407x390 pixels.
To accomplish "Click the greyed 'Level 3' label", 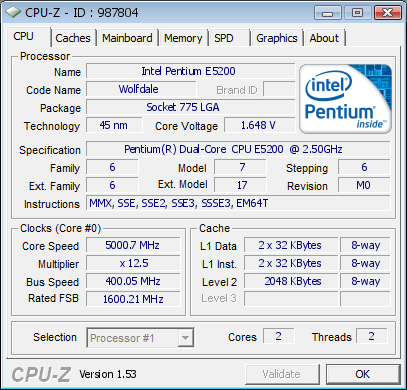I will coord(219,298).
